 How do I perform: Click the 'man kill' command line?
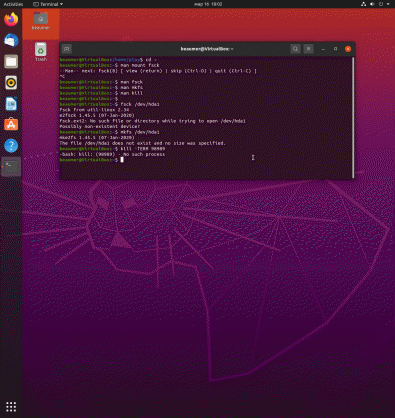pos(101,93)
